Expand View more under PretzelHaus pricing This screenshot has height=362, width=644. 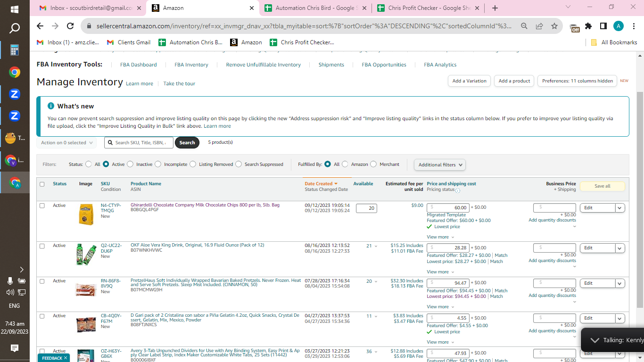440,307
